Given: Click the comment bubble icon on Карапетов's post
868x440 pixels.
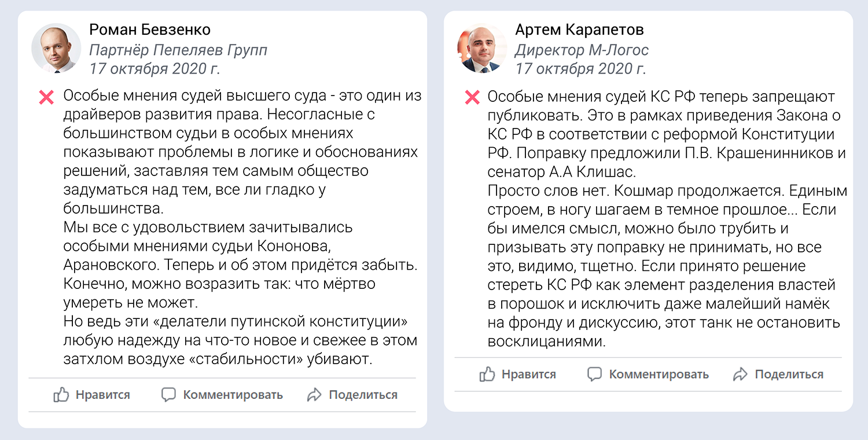Looking at the screenshot, I should [594, 374].
